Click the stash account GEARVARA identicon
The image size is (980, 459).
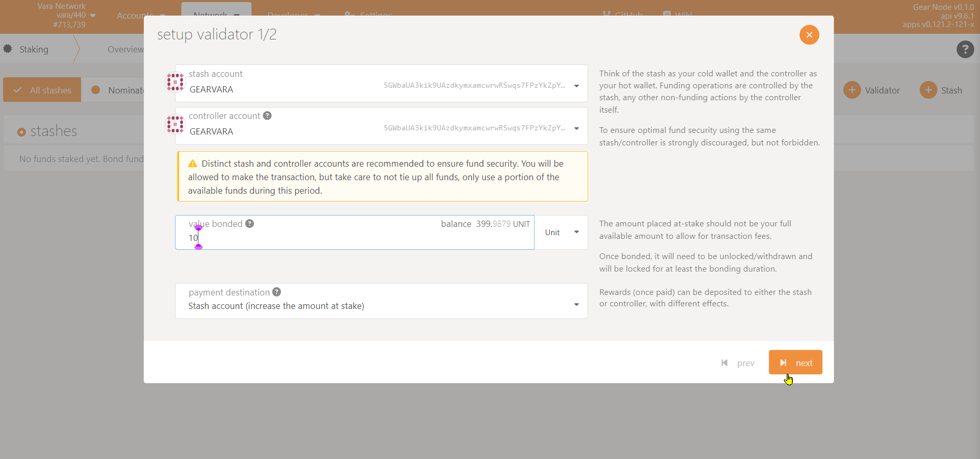pyautogui.click(x=175, y=82)
